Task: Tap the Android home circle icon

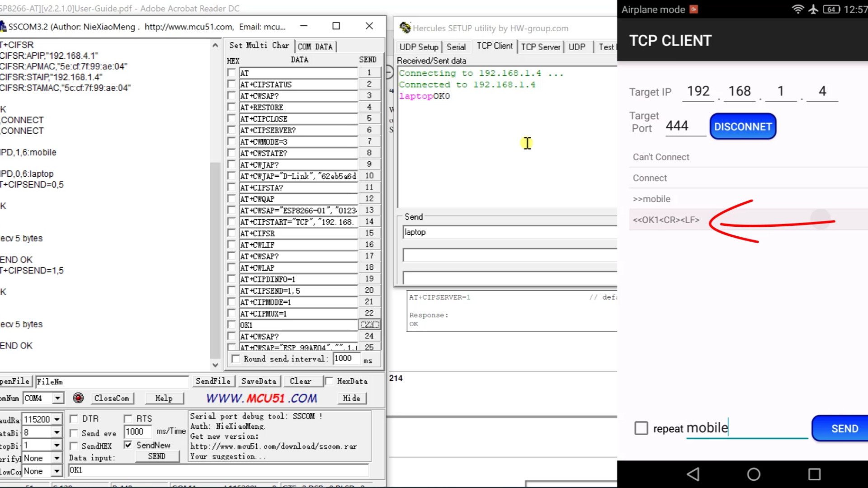Action: 754,474
